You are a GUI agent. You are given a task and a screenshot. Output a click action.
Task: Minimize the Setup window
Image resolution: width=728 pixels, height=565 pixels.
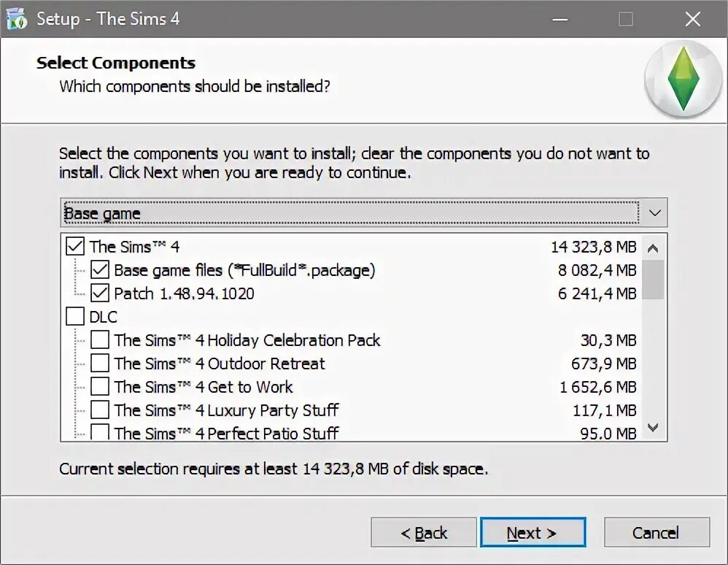560,20
